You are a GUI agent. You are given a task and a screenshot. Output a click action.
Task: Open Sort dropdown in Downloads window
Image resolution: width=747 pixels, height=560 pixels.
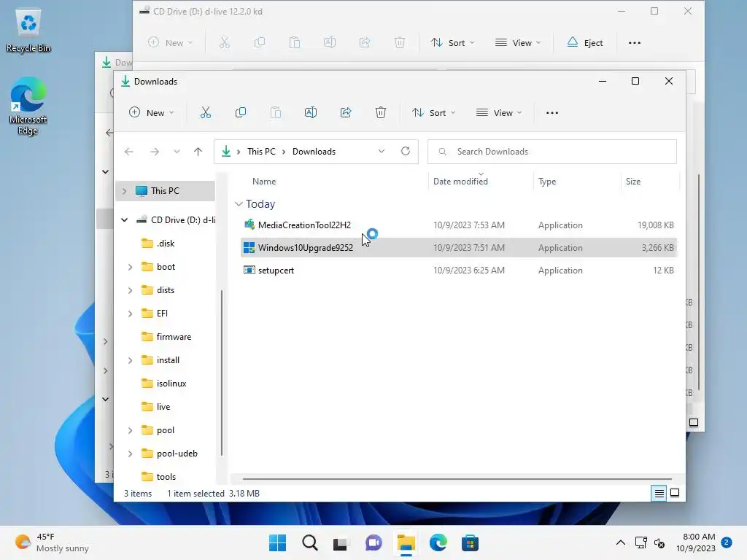point(433,113)
